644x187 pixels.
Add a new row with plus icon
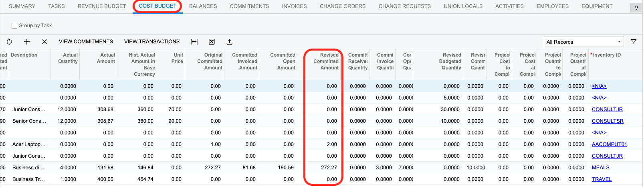(x=27, y=42)
